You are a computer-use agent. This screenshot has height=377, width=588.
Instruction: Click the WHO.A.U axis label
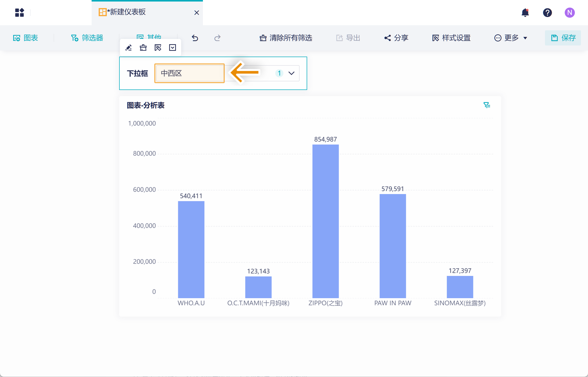tap(191, 303)
